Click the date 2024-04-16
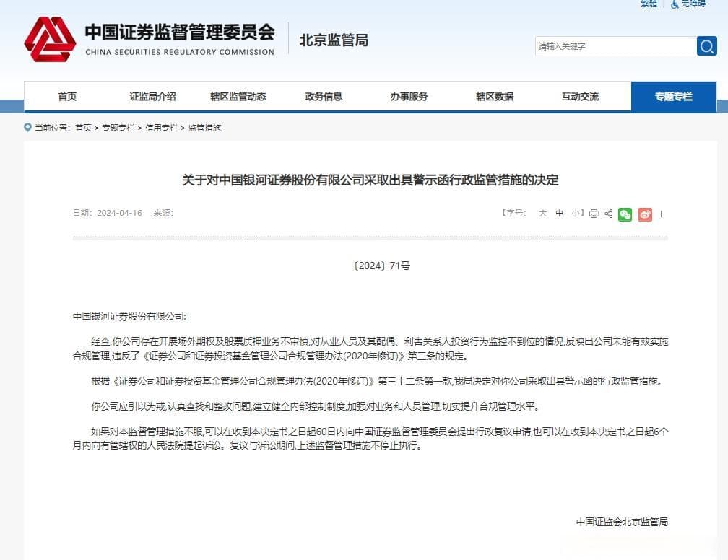This screenshot has width=728, height=560. point(119,213)
